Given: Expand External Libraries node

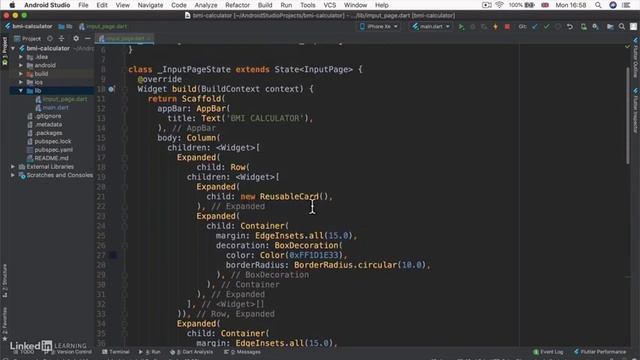Looking at the screenshot, I should coord(13,167).
